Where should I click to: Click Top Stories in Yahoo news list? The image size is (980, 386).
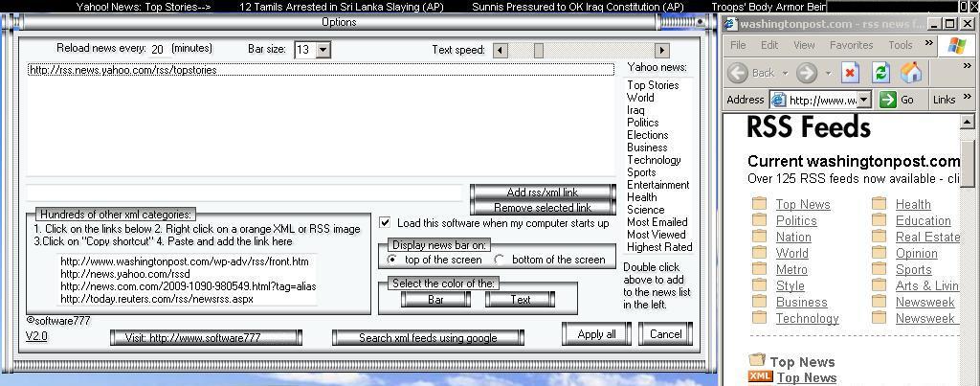tap(653, 85)
